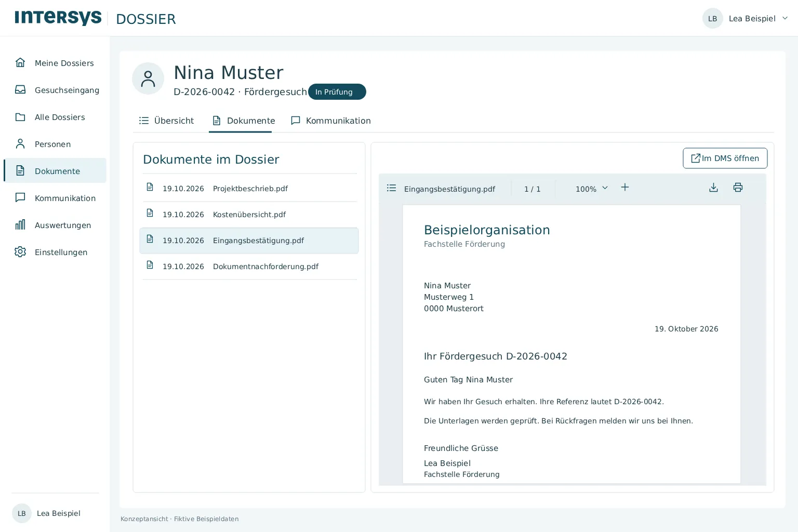Open Gesuchseingang inbox icon
The width and height of the screenshot is (798, 532).
point(20,90)
